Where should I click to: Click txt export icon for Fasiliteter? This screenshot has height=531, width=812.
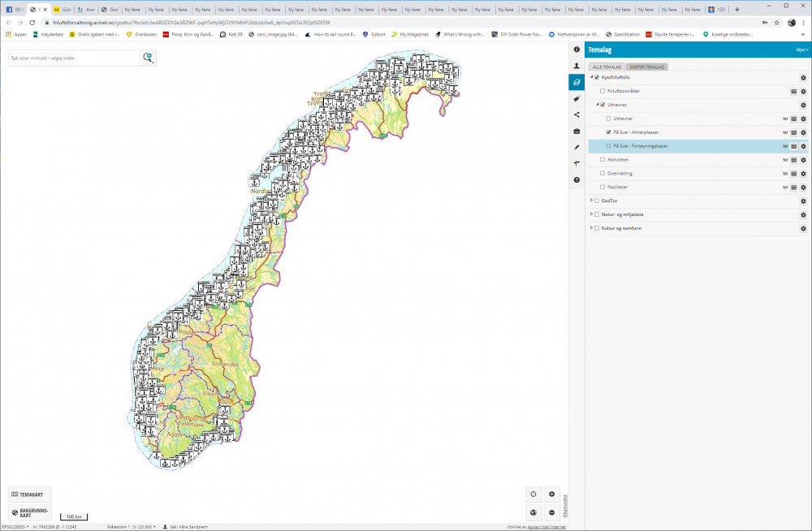pos(785,188)
